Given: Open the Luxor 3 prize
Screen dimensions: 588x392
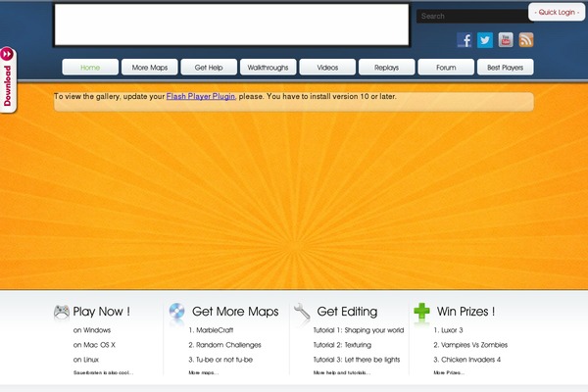Looking at the screenshot, I should (448, 330).
